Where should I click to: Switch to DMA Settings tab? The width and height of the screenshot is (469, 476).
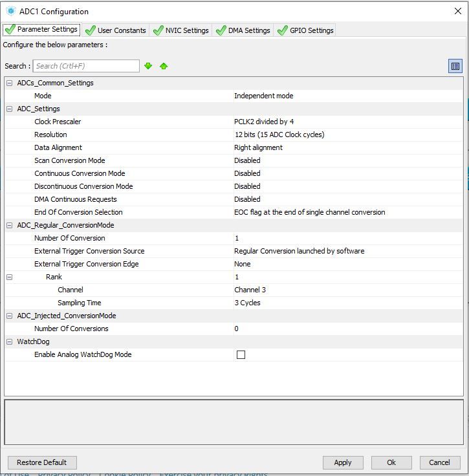243,30
